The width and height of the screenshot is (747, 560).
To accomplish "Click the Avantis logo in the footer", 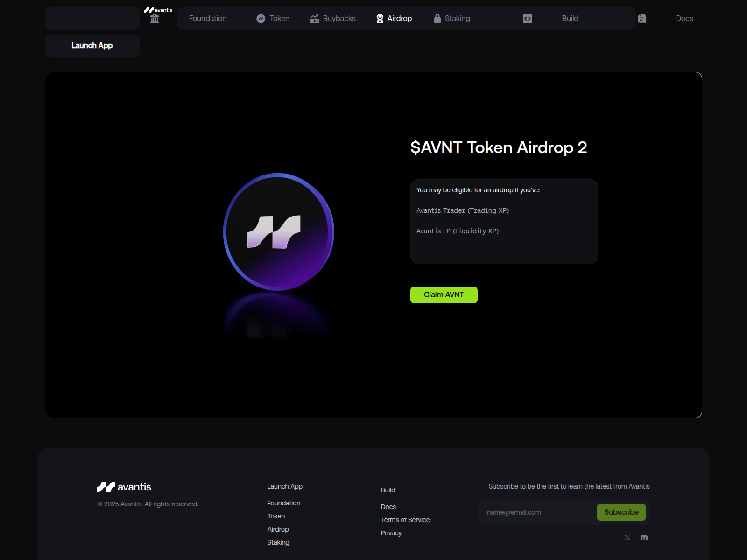I will [124, 486].
